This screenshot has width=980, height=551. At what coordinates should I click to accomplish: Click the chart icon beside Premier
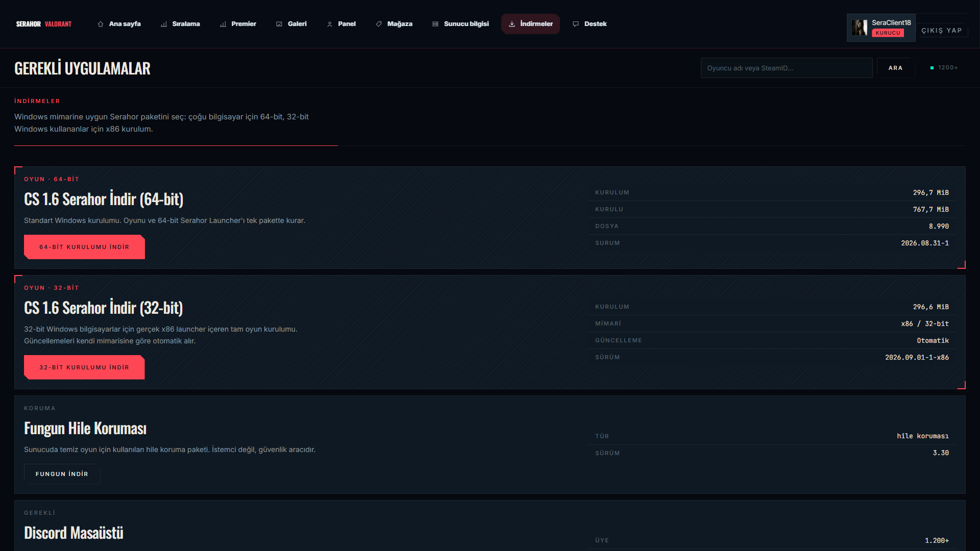223,24
